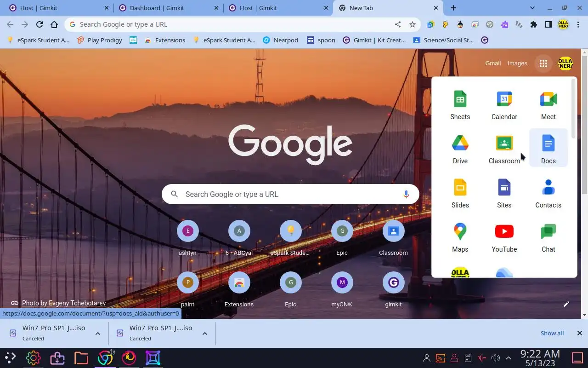588x368 pixels.
Task: Expand options for second Win7_Pro_SP1 download
Action: (x=205, y=333)
